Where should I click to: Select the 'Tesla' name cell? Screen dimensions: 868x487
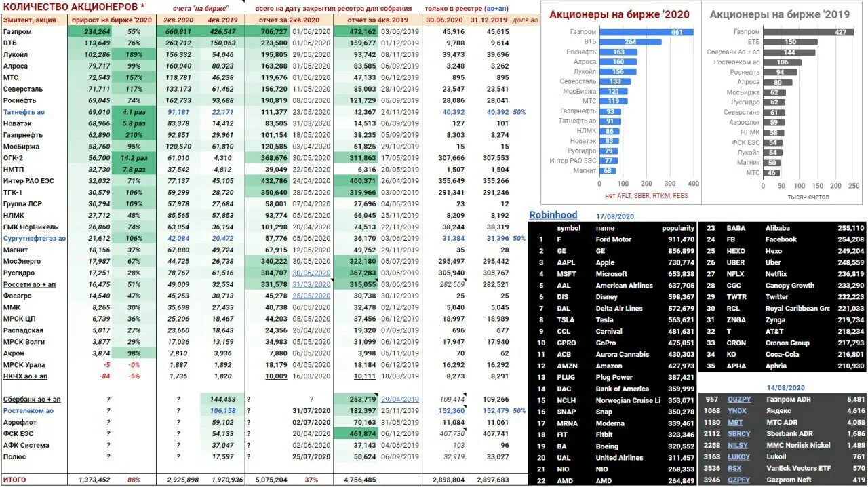[605, 319]
